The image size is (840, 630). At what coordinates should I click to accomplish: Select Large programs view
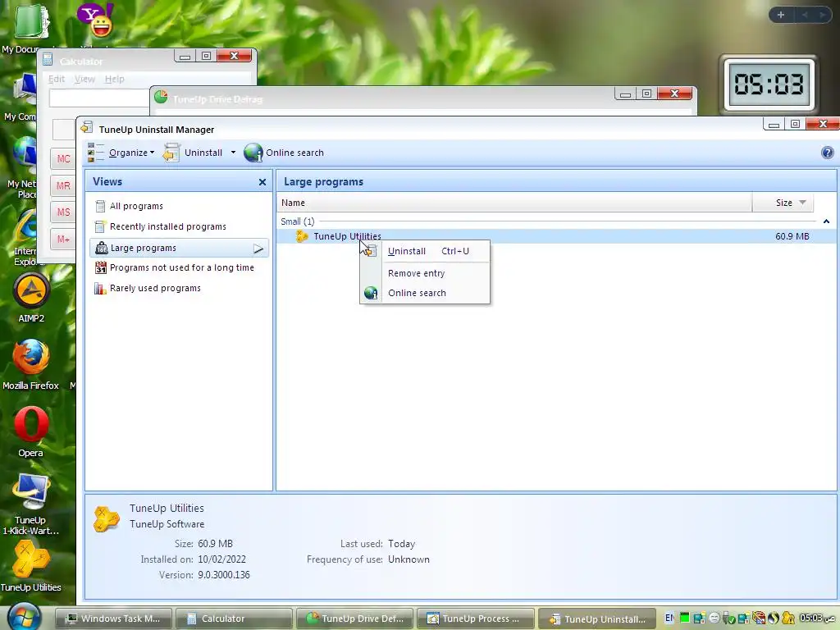(x=179, y=248)
